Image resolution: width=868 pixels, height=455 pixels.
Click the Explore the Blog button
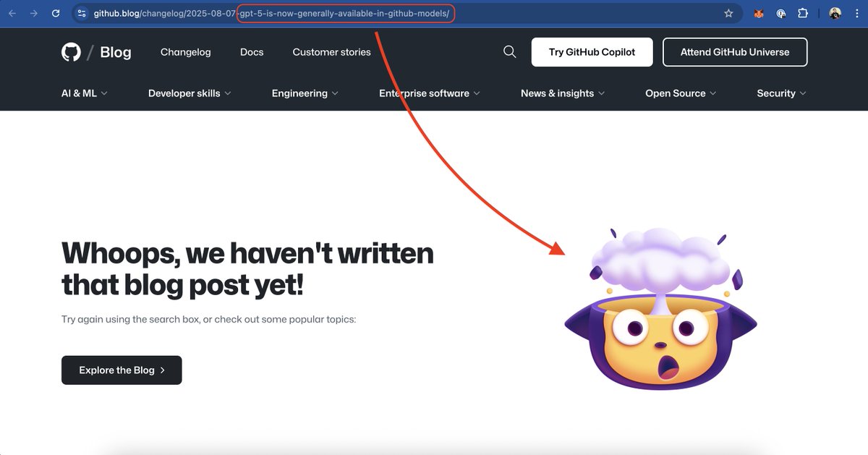pyautogui.click(x=122, y=370)
